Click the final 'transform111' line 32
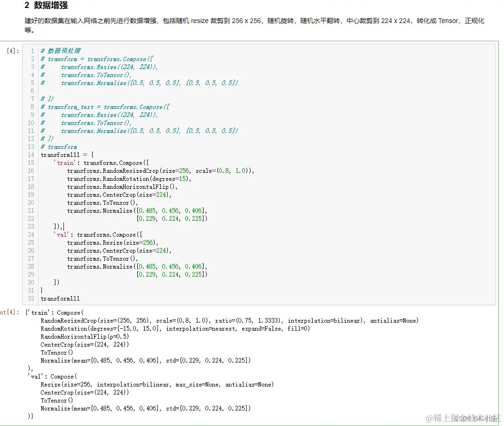The image size is (504, 426). [60, 299]
